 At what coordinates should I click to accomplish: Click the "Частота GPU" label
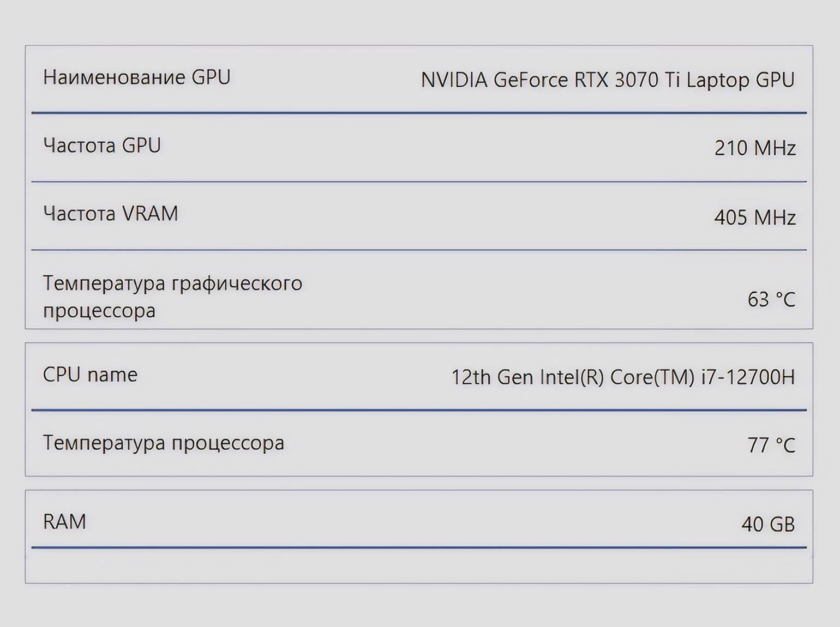pyautogui.click(x=102, y=146)
